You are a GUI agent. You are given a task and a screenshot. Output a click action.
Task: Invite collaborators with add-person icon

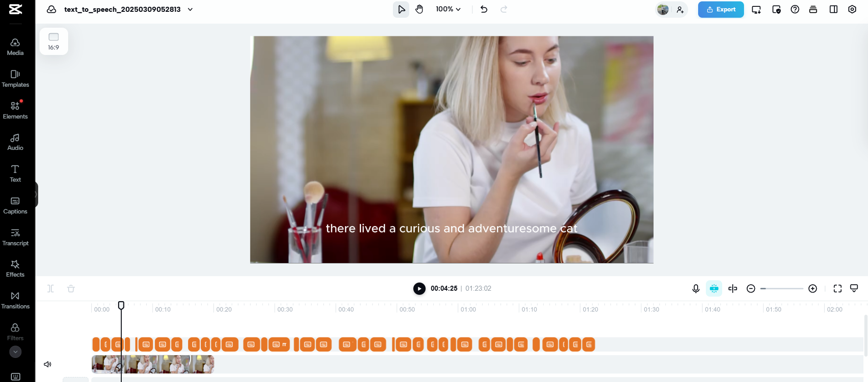[680, 10]
